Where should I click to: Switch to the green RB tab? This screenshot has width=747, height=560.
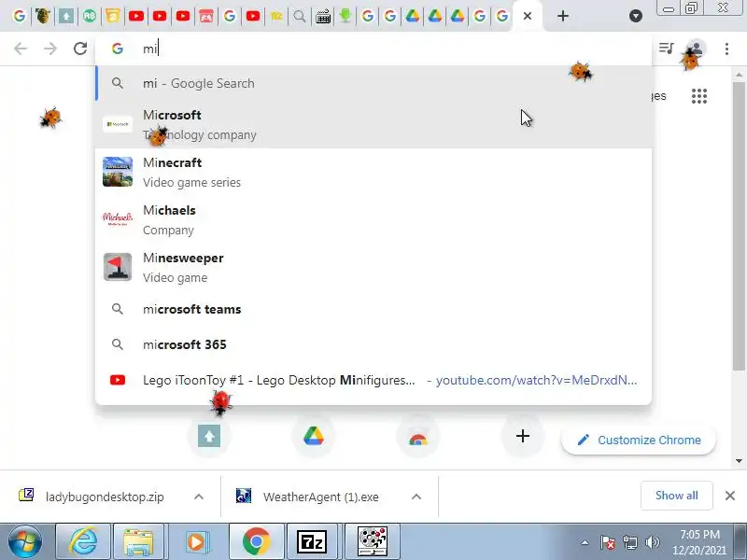(90, 16)
